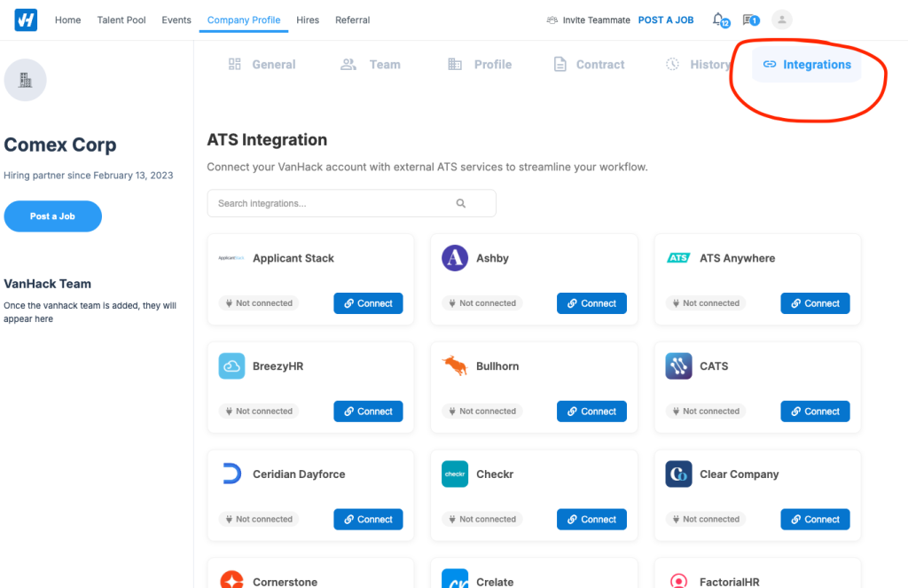Toggle CATS connection status badge
Viewport: 908px width, 588px height.
pos(705,411)
